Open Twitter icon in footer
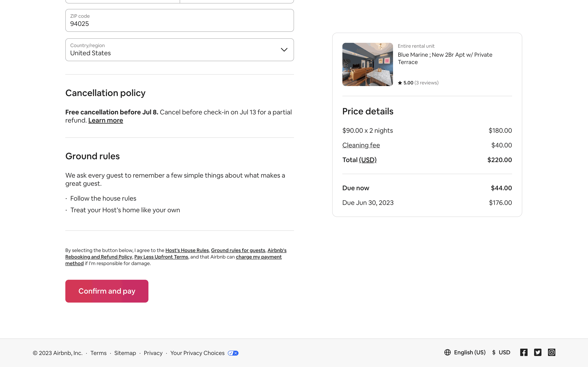 pyautogui.click(x=537, y=353)
